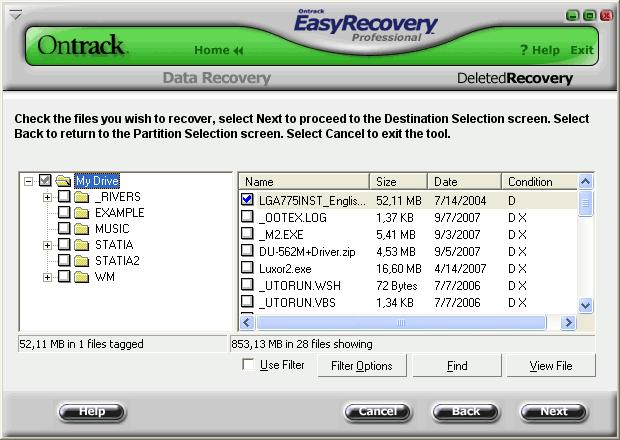Cancel the recovery tool

[x=378, y=412]
